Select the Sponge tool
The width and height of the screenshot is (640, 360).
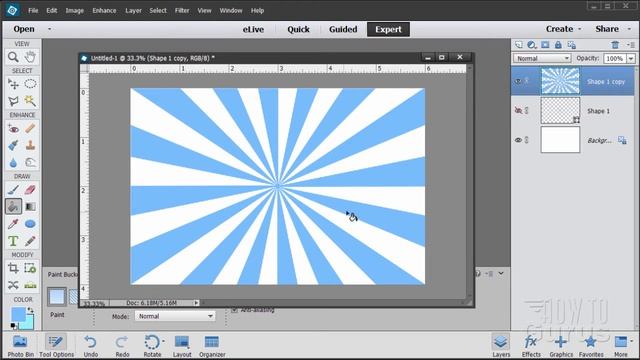click(x=30, y=162)
